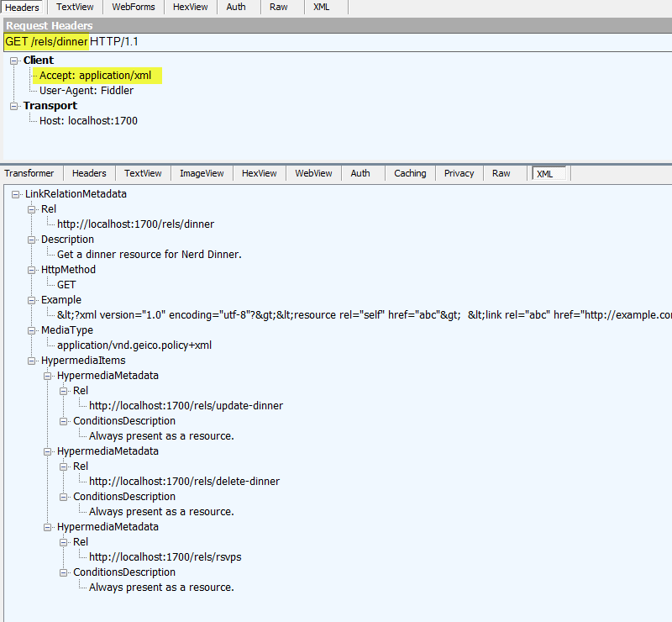Select the User-Agent: Fiddler header
This screenshot has width=672, height=622.
(87, 91)
